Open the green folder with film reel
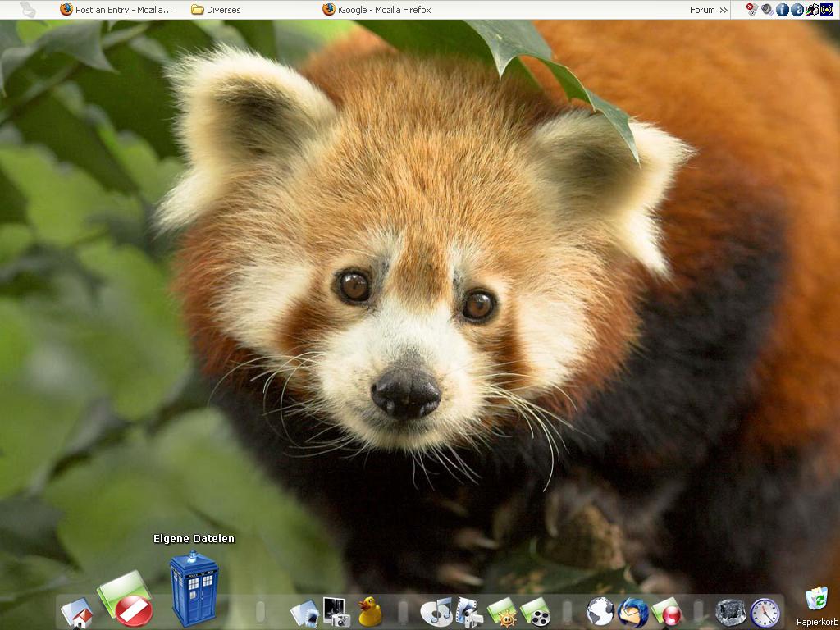Viewport: 840px width, 630px height. (x=535, y=612)
